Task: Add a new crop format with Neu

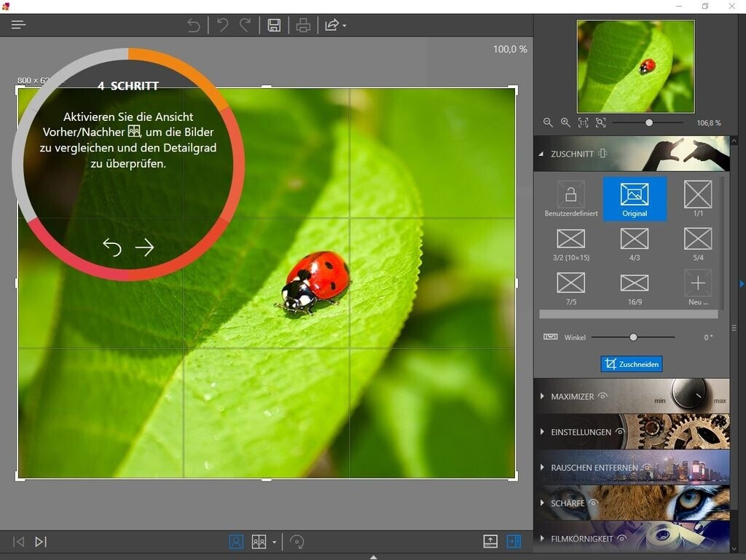Action: coord(698,287)
